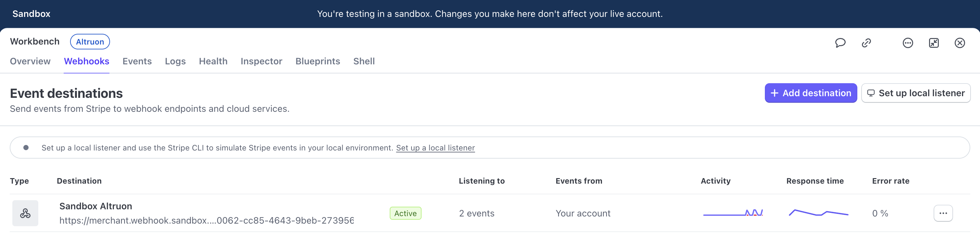Copy the Workbench link using the link icon
This screenshot has height=234, width=980.
(x=866, y=43)
